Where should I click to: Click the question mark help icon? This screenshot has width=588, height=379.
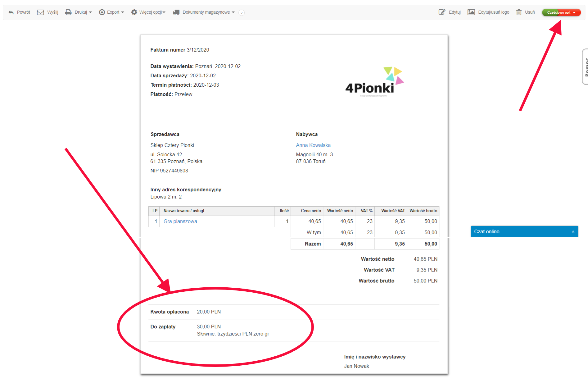242,13
